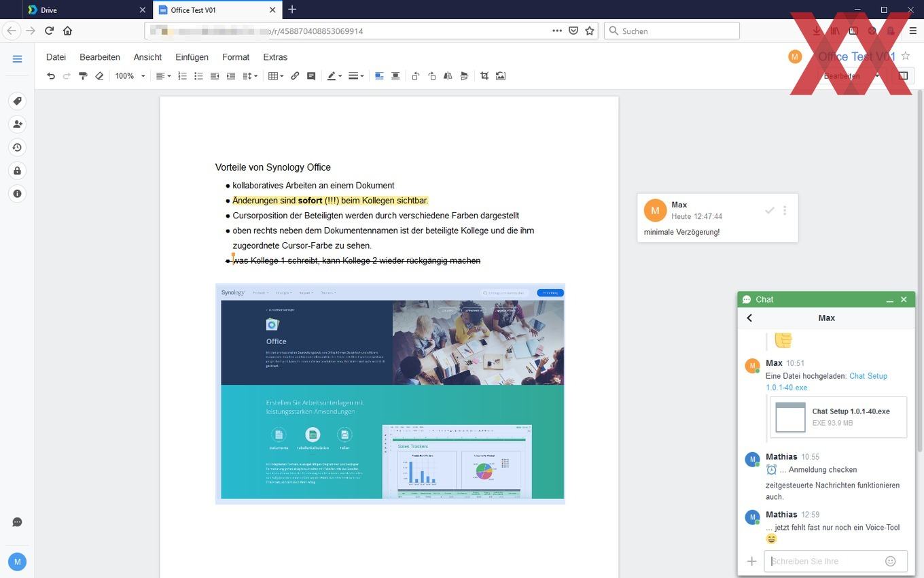Switch to the Drive browser tab

point(87,10)
